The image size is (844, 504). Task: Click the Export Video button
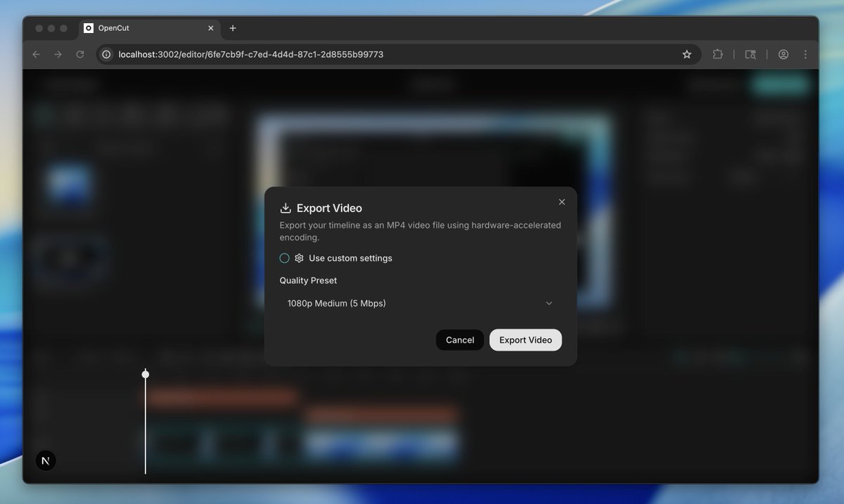525,340
